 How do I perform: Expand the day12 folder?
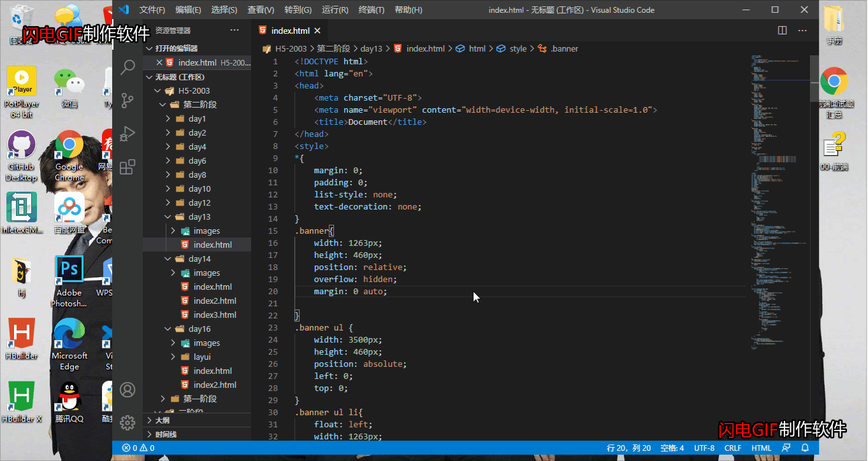click(x=198, y=203)
